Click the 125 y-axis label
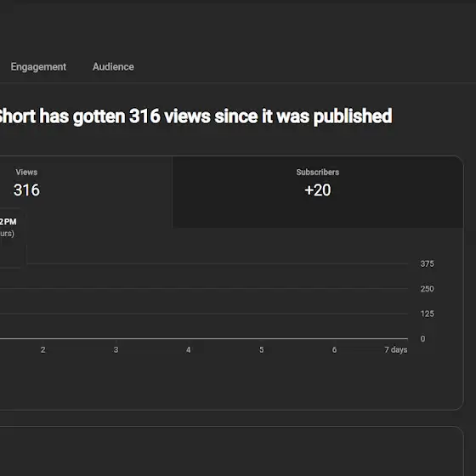Viewport: 476px width, 476px height. 427,314
